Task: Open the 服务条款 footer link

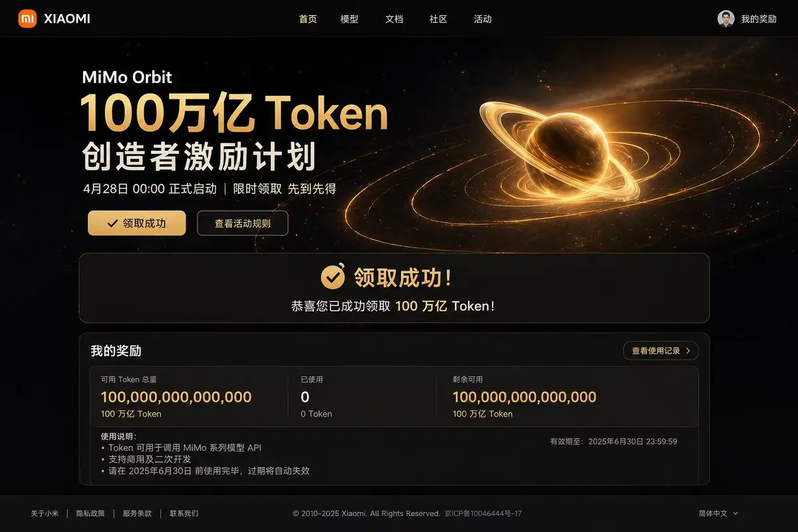Action: [137, 513]
